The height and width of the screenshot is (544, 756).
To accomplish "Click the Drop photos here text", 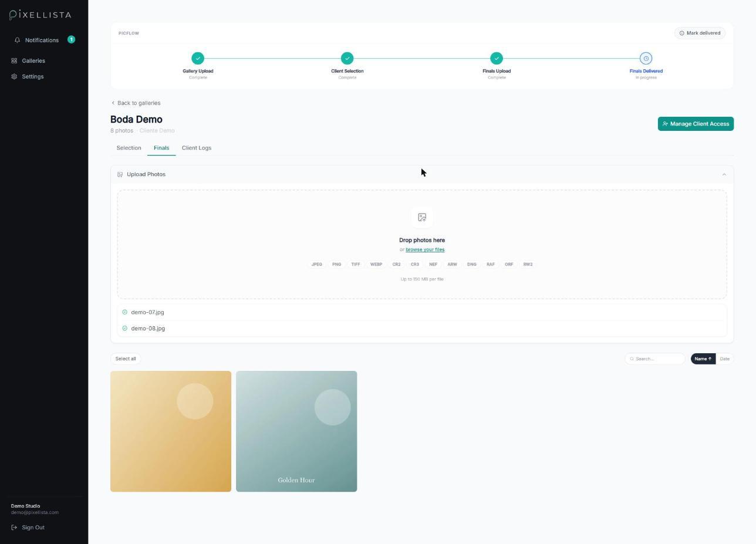I will pos(422,240).
